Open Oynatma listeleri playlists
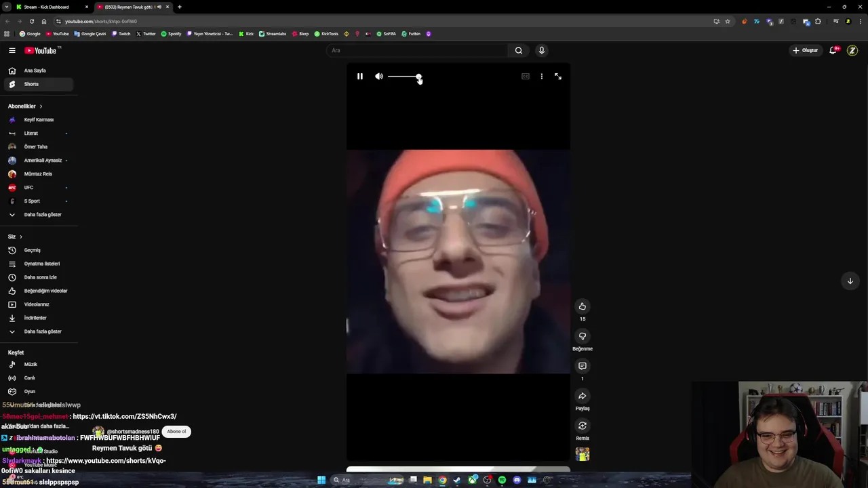 tap(37, 264)
